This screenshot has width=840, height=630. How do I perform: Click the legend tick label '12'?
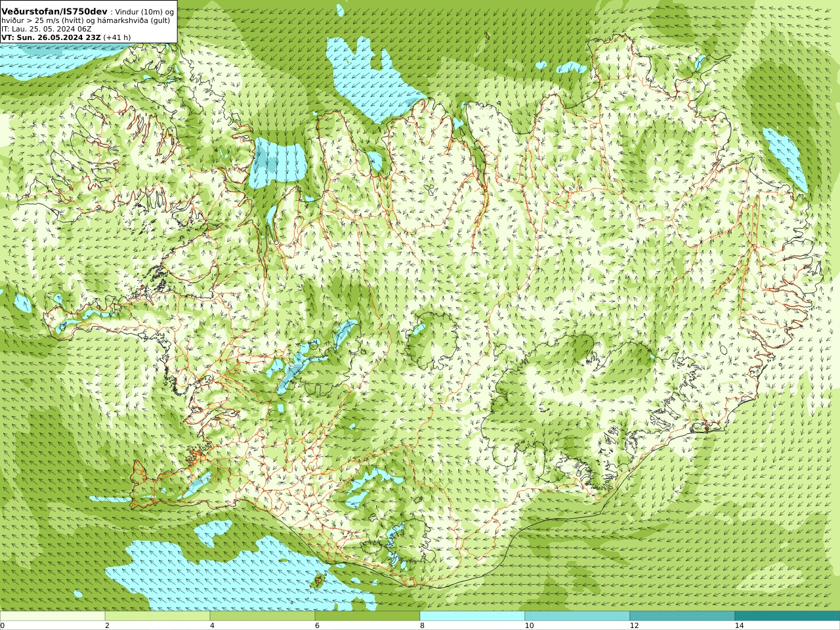634,625
